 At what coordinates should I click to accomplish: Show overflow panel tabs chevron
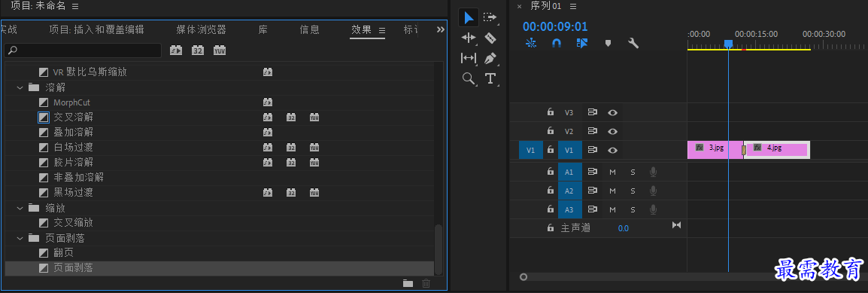click(x=441, y=29)
